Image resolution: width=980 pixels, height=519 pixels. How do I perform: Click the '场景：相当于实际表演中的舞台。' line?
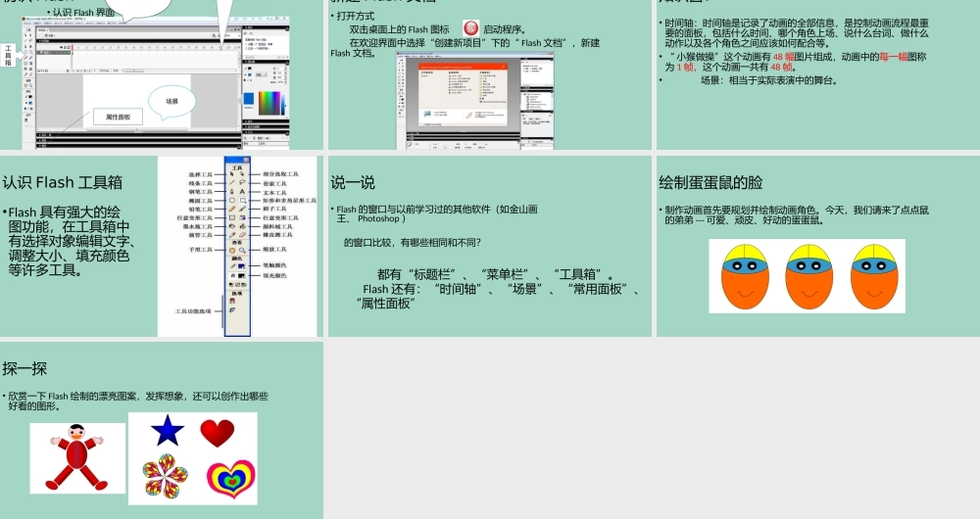(768, 80)
